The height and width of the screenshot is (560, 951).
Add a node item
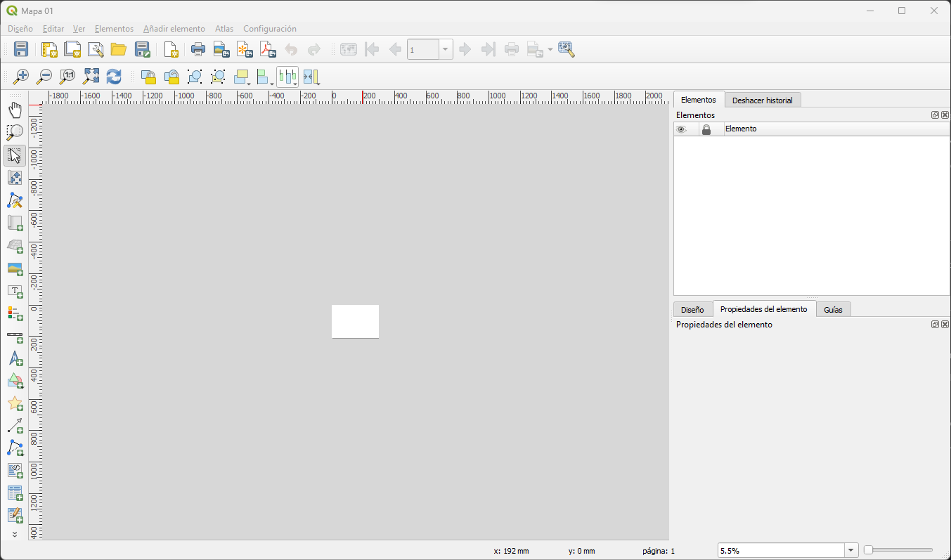[x=15, y=448]
